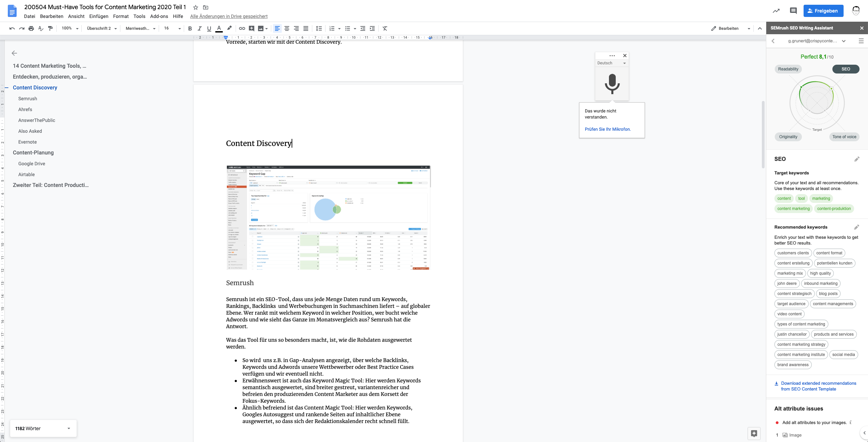This screenshot has height=442, width=868.
Task: Open the Einfügen menu
Action: coord(99,16)
